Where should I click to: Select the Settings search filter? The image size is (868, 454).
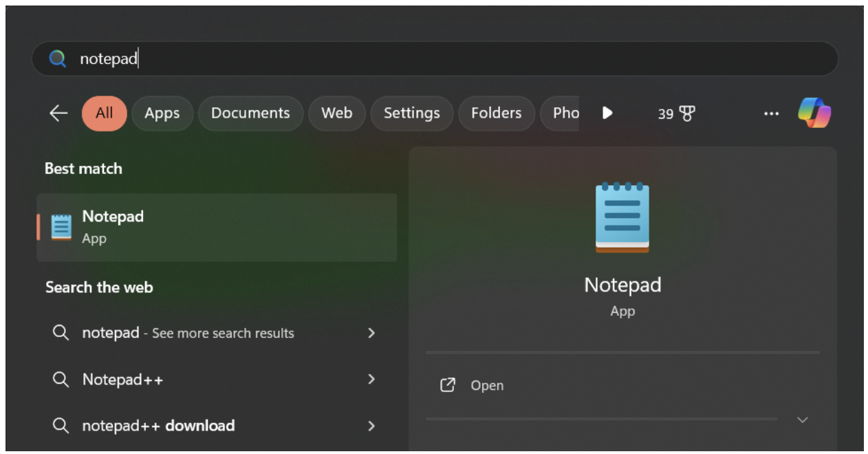click(x=411, y=113)
